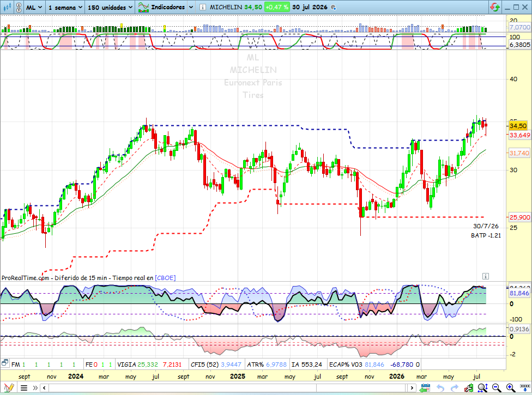Click the price panel info icon
The width and height of the screenshot is (532, 395).
(486, 276)
